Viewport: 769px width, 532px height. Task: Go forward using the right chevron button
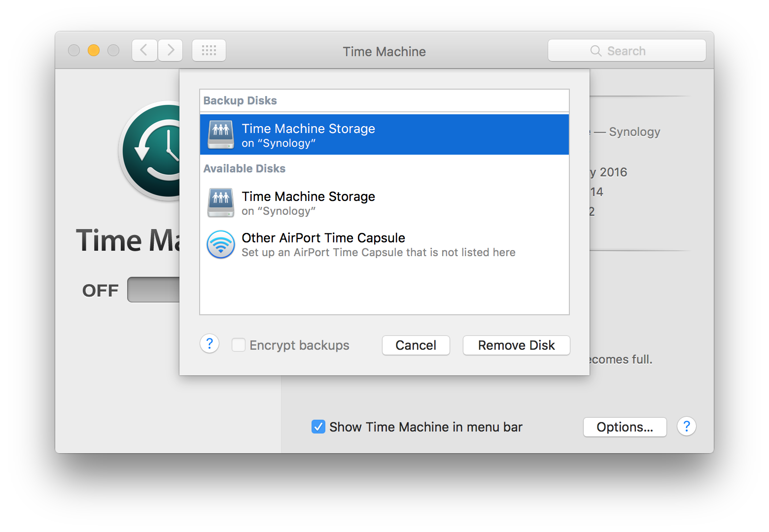click(171, 50)
